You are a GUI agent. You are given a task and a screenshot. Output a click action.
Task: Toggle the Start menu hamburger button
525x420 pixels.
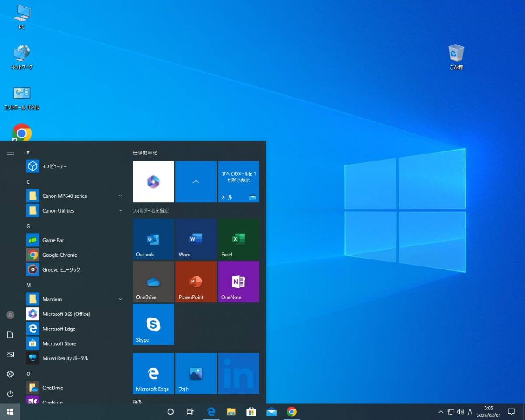[10, 153]
